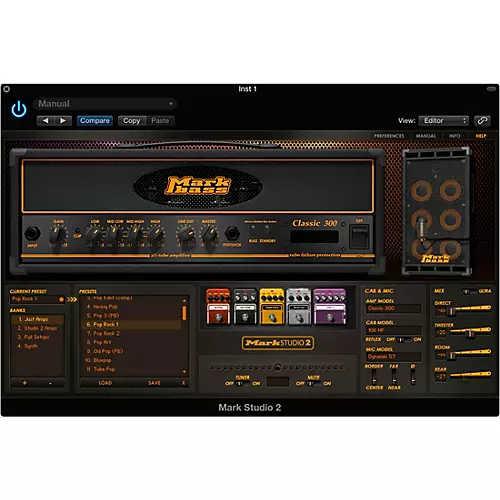500x500 pixels.
Task: Click the X button beside Save
Action: tap(184, 383)
